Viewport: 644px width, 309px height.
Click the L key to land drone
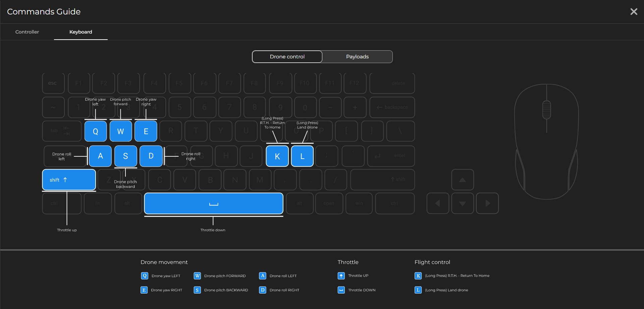pyautogui.click(x=302, y=156)
